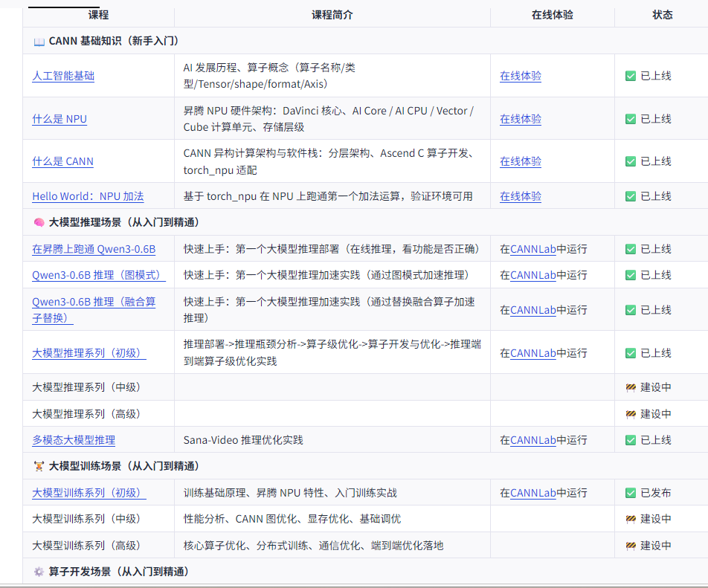Click 在线体验 link in 什么是 CANN row
The image size is (708, 588).
(x=521, y=161)
